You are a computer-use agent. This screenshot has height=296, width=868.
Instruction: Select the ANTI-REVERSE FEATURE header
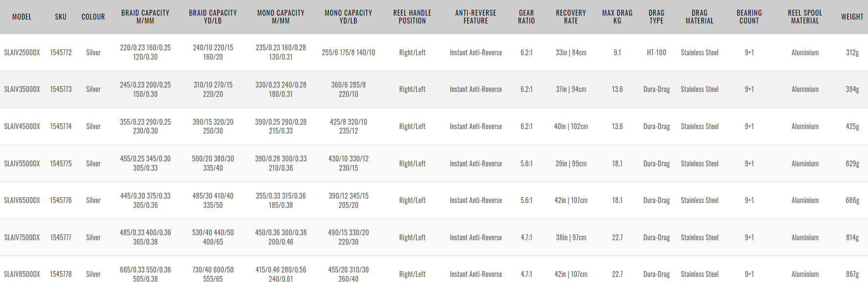(476, 17)
